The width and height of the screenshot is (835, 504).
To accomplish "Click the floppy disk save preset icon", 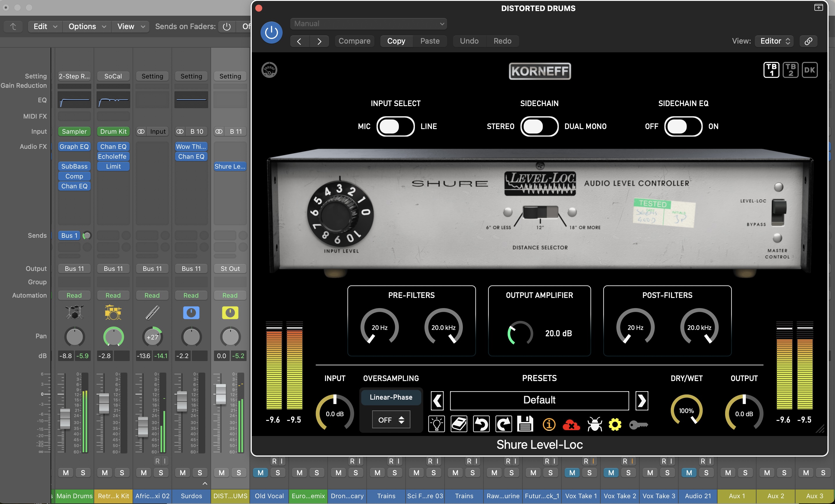I will pos(525,424).
